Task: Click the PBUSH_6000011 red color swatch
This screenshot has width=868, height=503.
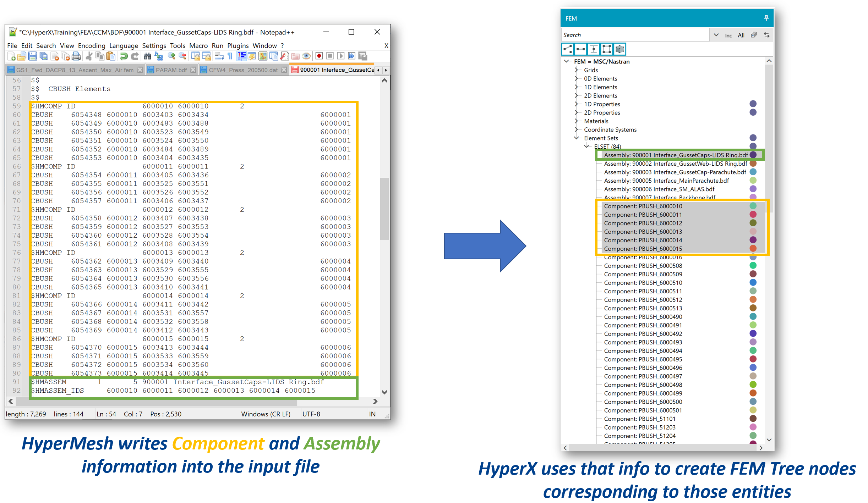Action: coord(753,214)
